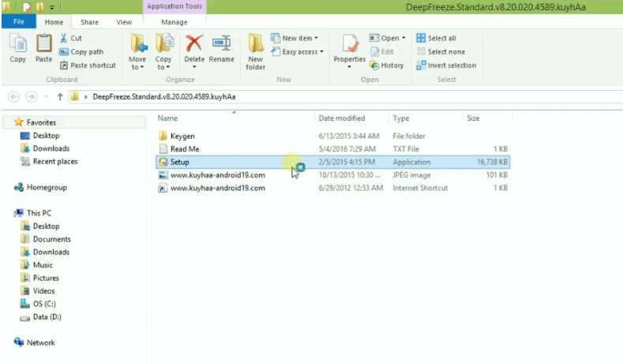Open recent locations dropdown near nav arrows

point(46,96)
